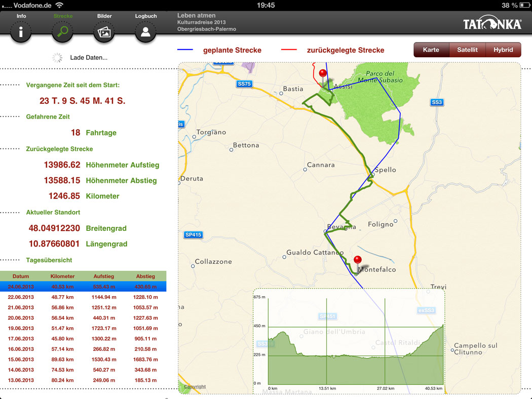Tap the Tatonka logo
532x399 pixels.
point(492,23)
